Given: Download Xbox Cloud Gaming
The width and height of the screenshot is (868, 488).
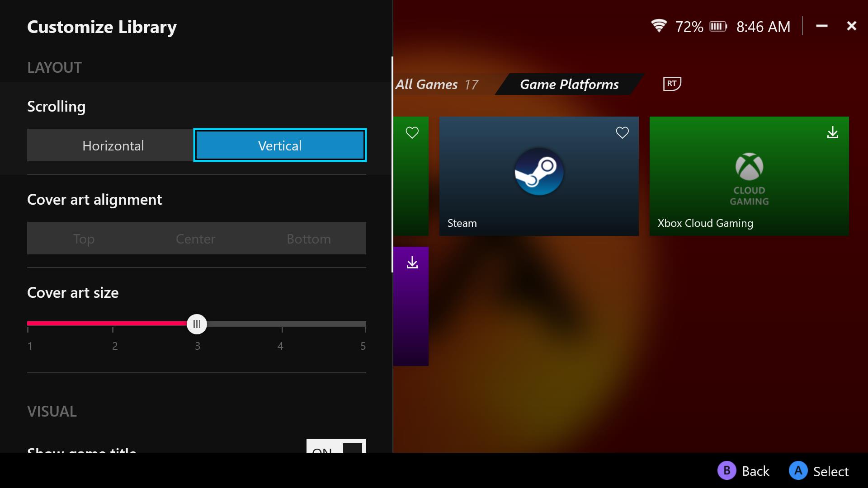Looking at the screenshot, I should (832, 132).
